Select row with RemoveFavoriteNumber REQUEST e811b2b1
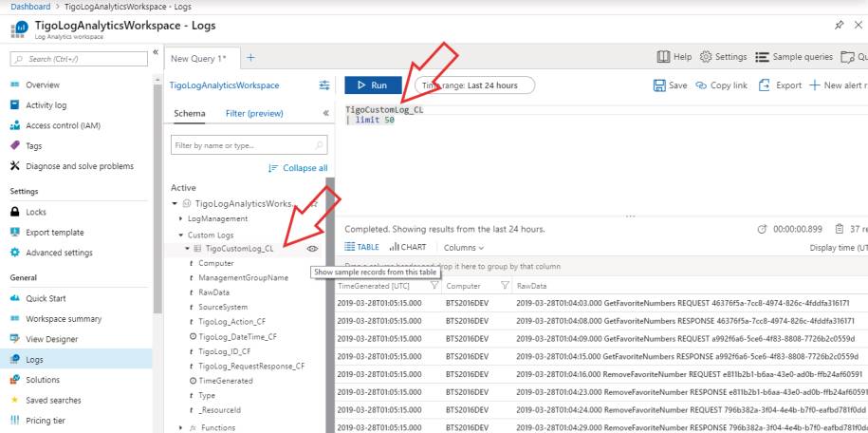This screenshot has height=433, width=868. pos(601,374)
